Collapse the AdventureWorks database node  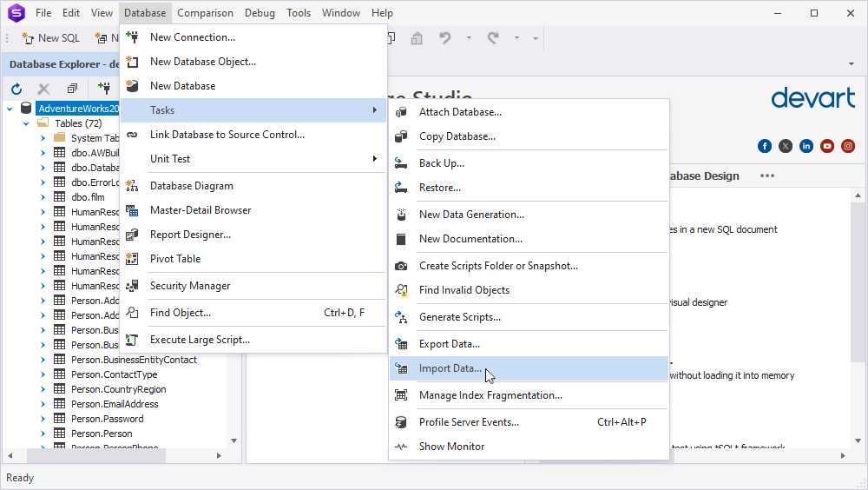point(10,109)
